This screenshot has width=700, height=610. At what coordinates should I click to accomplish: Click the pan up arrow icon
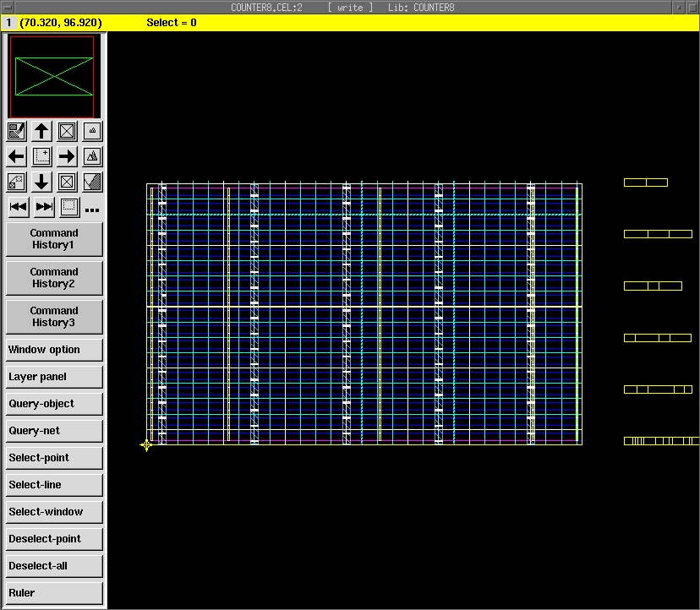tap(41, 131)
